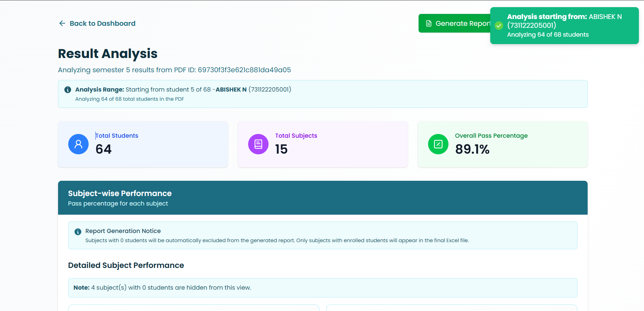644x311 pixels.
Task: Click the document icon on Generate Report
Action: 429,23
